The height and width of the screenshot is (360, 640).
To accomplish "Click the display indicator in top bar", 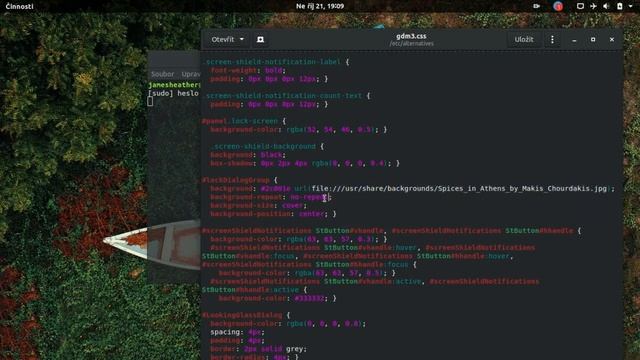I will [x=580, y=6].
